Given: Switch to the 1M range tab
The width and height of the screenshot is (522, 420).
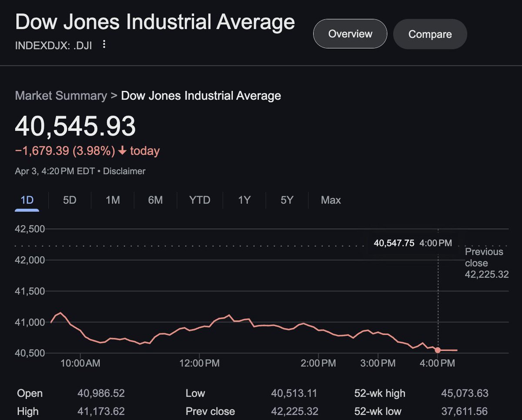Looking at the screenshot, I should [x=113, y=200].
